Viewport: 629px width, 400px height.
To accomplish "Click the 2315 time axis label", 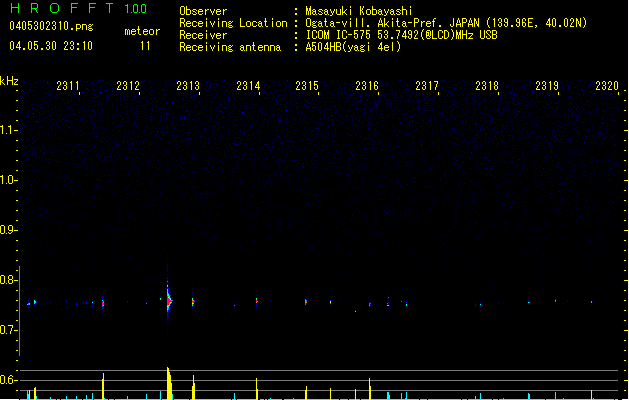I will pyautogui.click(x=307, y=86).
